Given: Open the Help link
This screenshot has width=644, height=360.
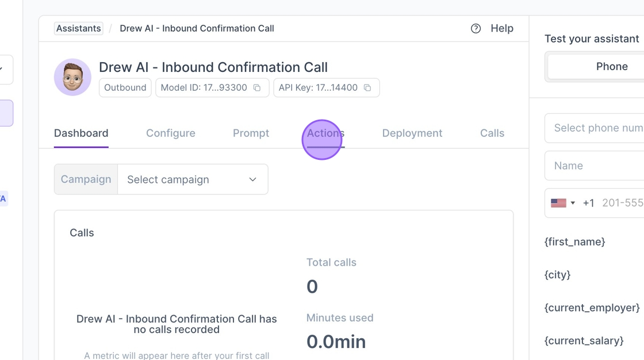Looking at the screenshot, I should (x=502, y=28).
